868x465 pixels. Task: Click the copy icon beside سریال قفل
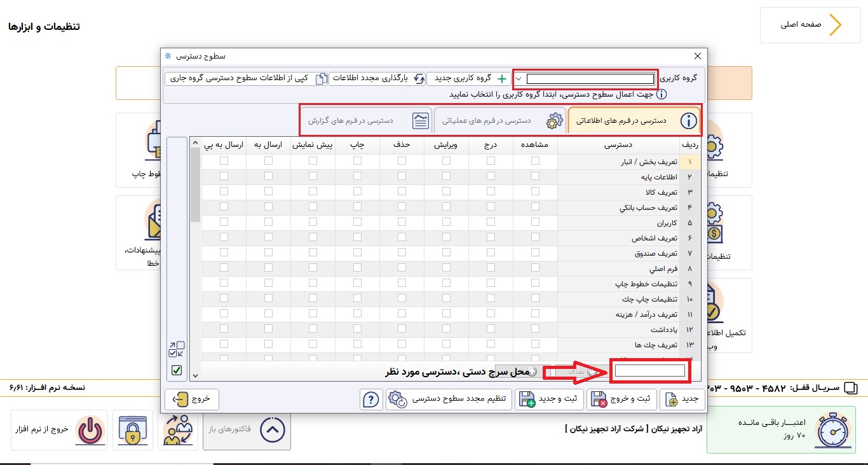851,388
